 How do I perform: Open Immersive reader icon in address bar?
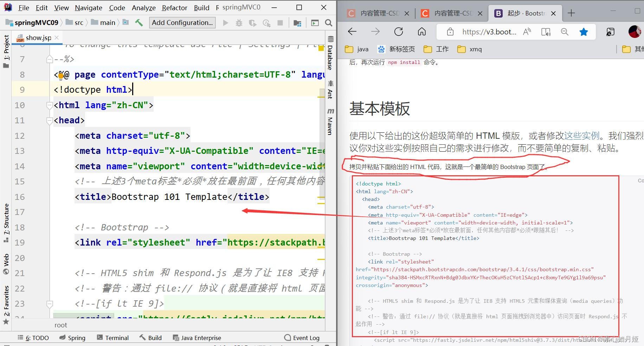click(546, 32)
